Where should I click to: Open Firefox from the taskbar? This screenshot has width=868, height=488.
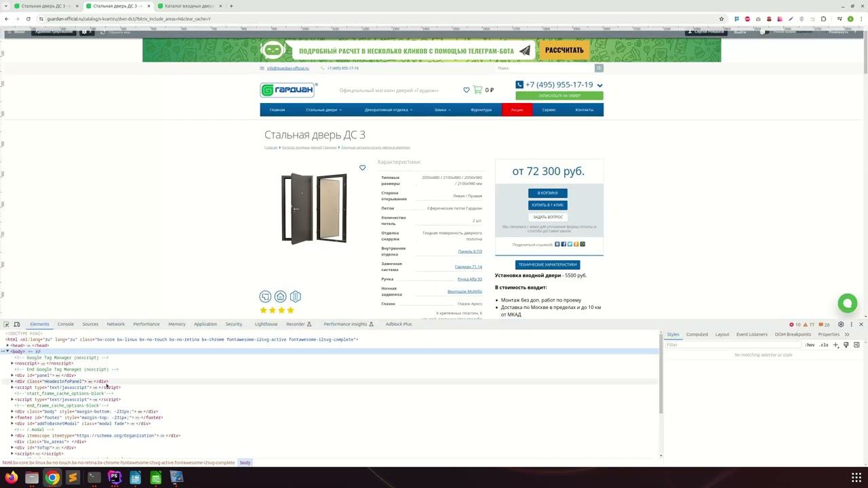(11, 478)
